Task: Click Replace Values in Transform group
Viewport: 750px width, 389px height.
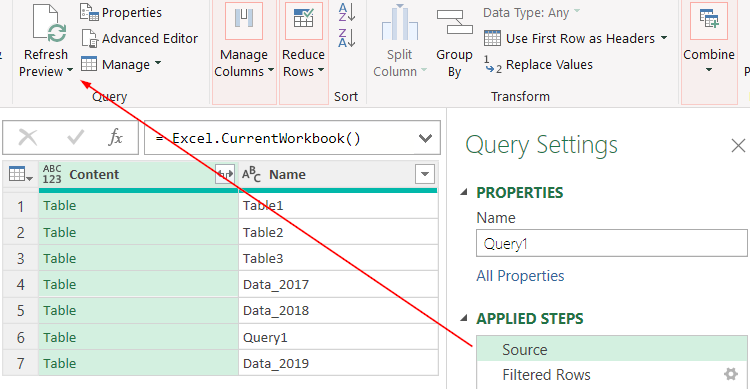Action: pos(539,65)
